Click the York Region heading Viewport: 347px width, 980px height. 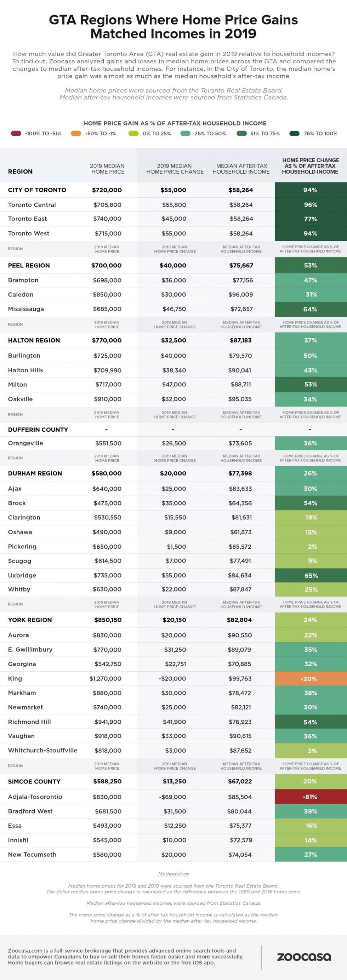click(x=30, y=620)
